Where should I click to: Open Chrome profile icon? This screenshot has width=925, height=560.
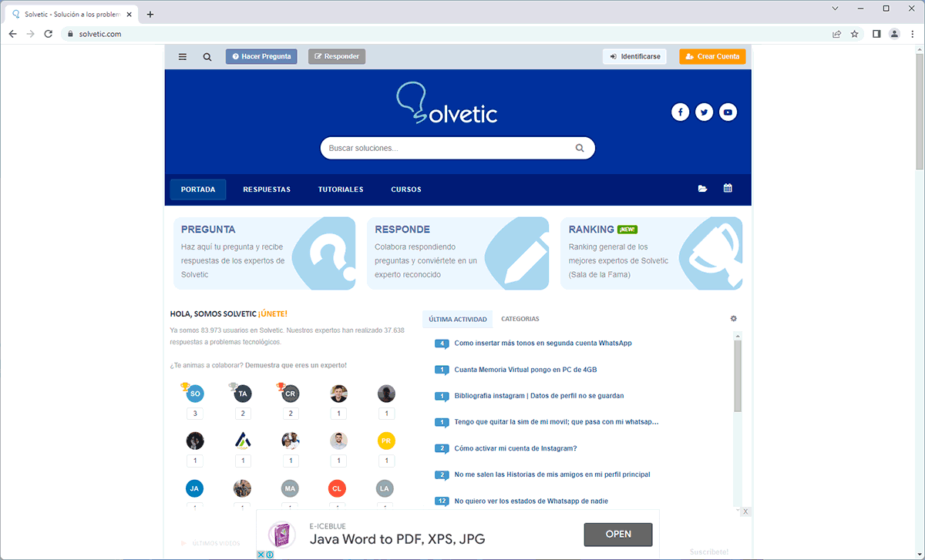coord(894,34)
